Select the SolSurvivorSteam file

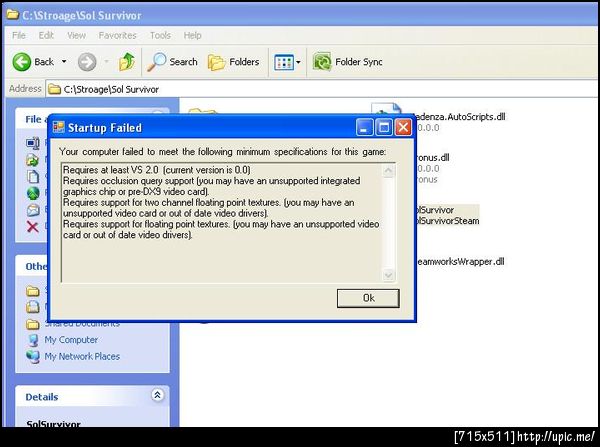click(x=447, y=221)
